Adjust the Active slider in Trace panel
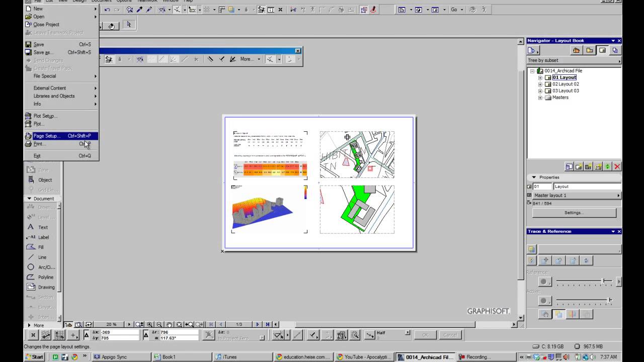This screenshot has height=362, width=644. [609, 301]
